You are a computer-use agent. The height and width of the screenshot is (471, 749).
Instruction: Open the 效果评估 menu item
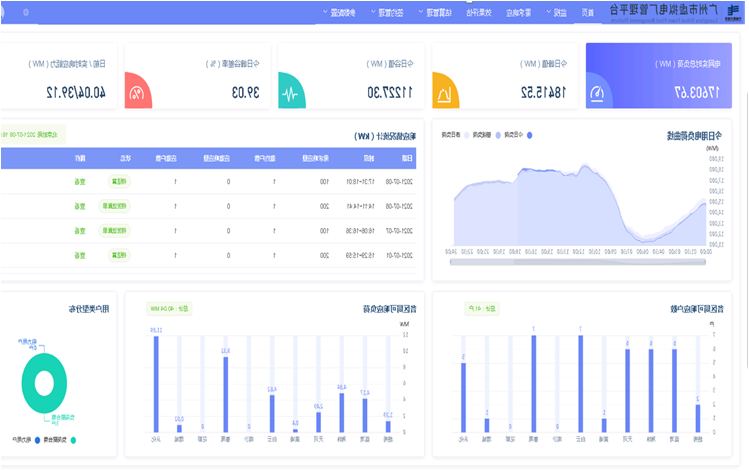point(479,12)
